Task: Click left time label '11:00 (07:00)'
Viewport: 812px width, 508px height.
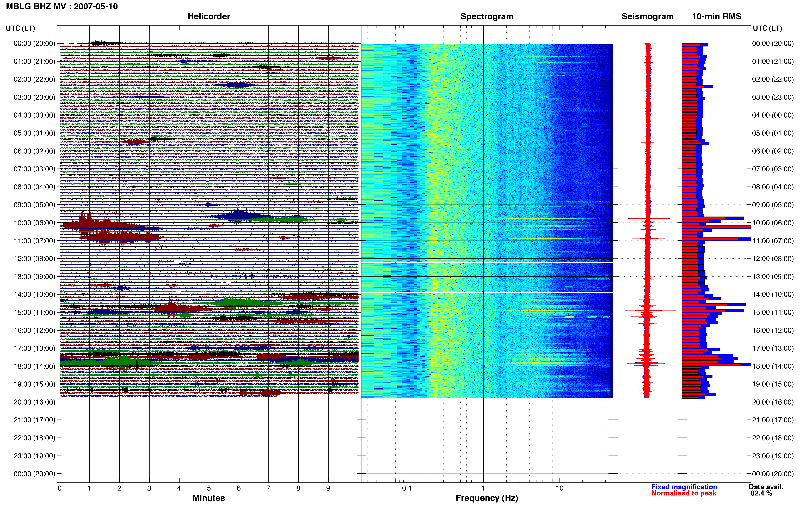Action: 34,241
